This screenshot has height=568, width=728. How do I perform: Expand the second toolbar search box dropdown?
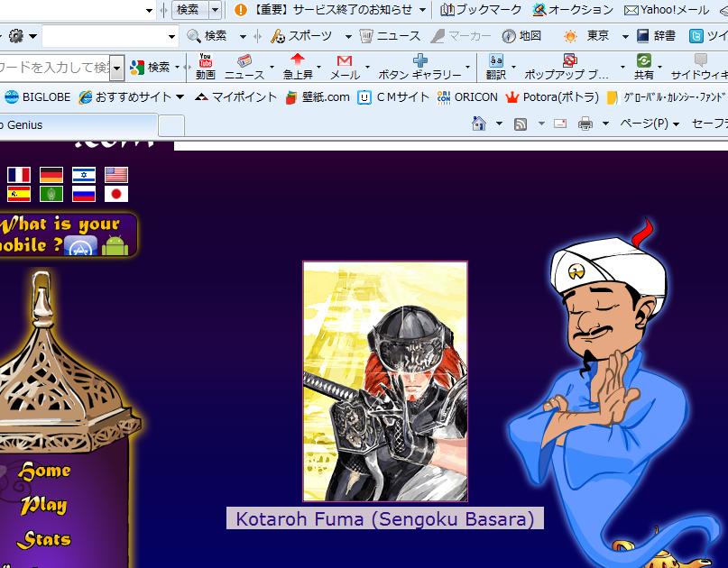pos(171,36)
